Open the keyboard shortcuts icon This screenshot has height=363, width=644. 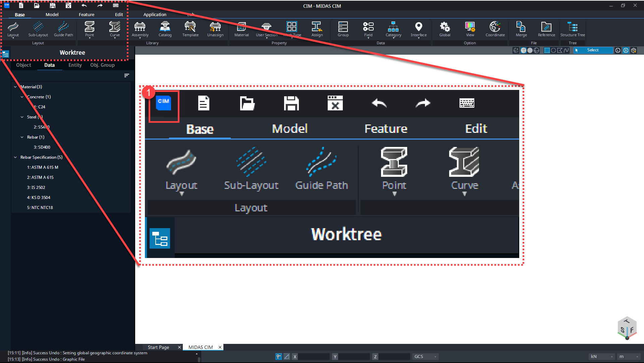(116, 5)
